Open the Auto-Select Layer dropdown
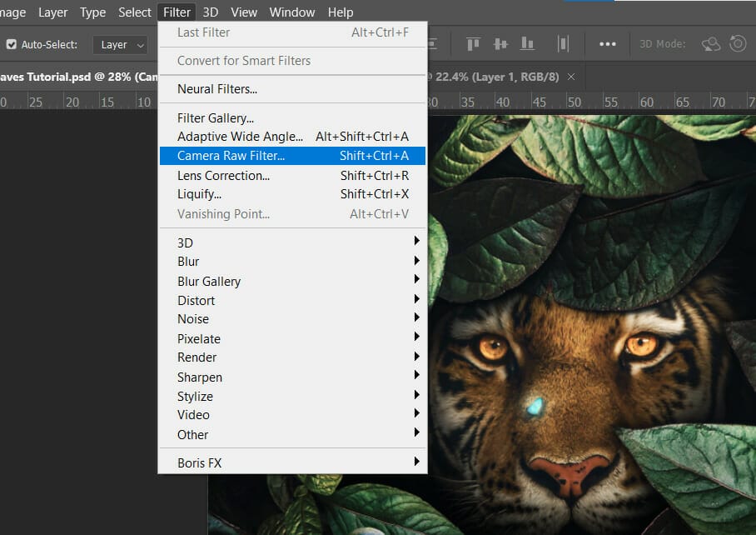This screenshot has height=535, width=756. (119, 45)
